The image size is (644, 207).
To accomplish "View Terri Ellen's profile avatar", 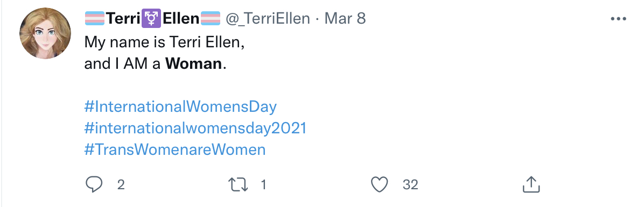I will pyautogui.click(x=45, y=33).
